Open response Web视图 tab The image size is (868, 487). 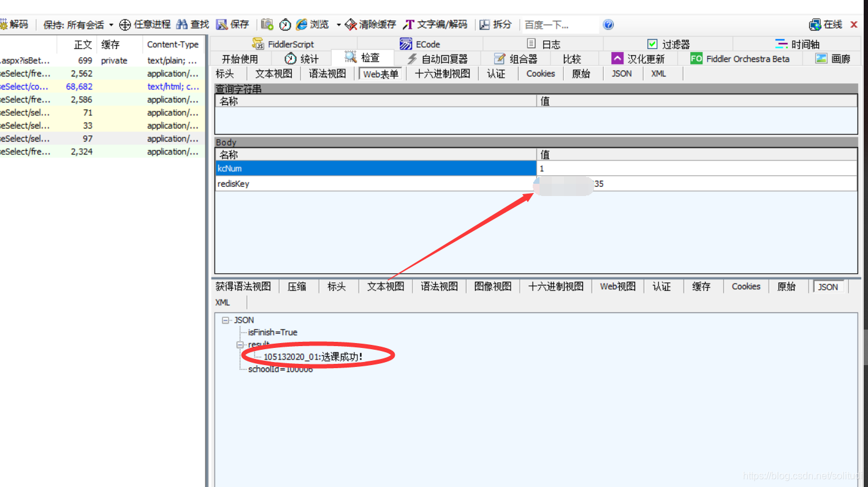[x=618, y=286]
